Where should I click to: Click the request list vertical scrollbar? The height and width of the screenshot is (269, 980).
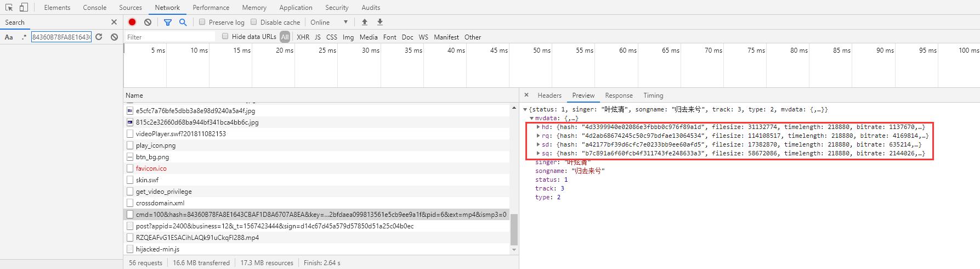[x=514, y=231]
